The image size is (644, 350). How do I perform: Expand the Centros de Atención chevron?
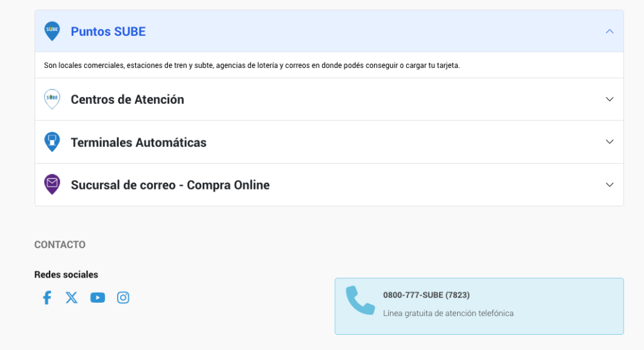609,99
